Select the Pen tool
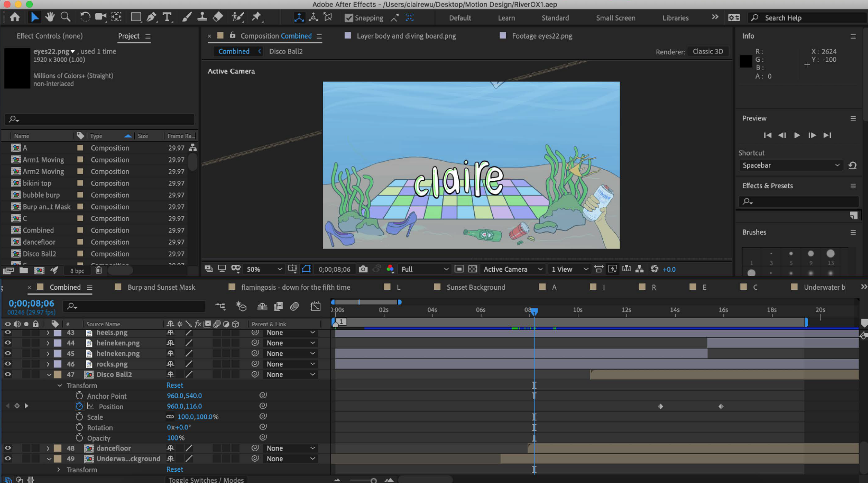The height and width of the screenshot is (483, 868). click(151, 17)
